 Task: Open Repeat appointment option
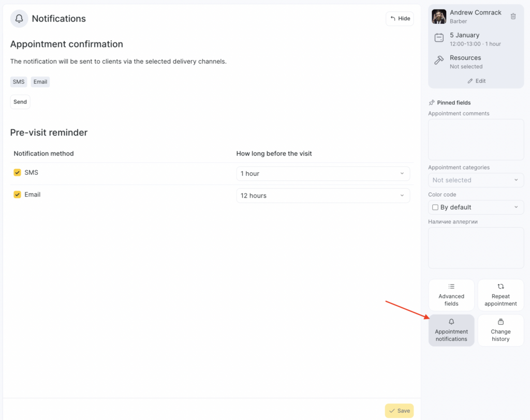coord(500,295)
